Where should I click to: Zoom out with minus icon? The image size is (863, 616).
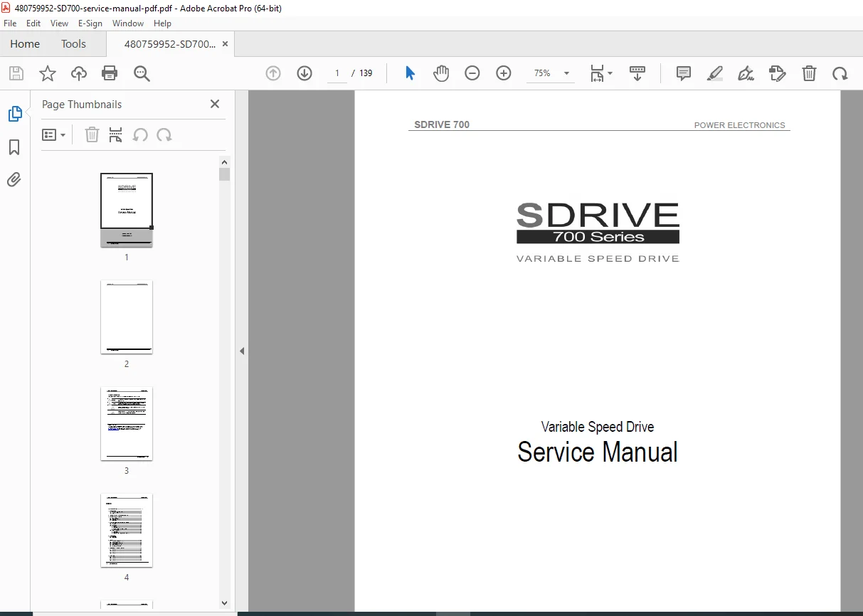pos(472,73)
